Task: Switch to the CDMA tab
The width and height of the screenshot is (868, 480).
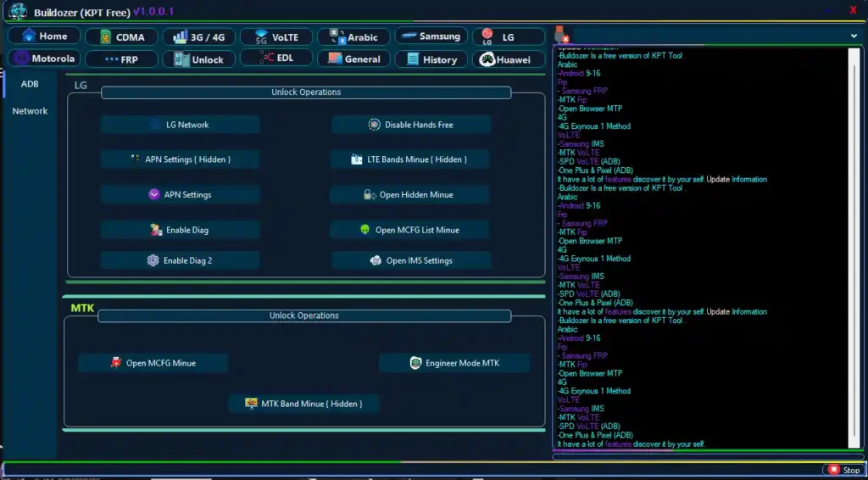Action: (x=122, y=37)
